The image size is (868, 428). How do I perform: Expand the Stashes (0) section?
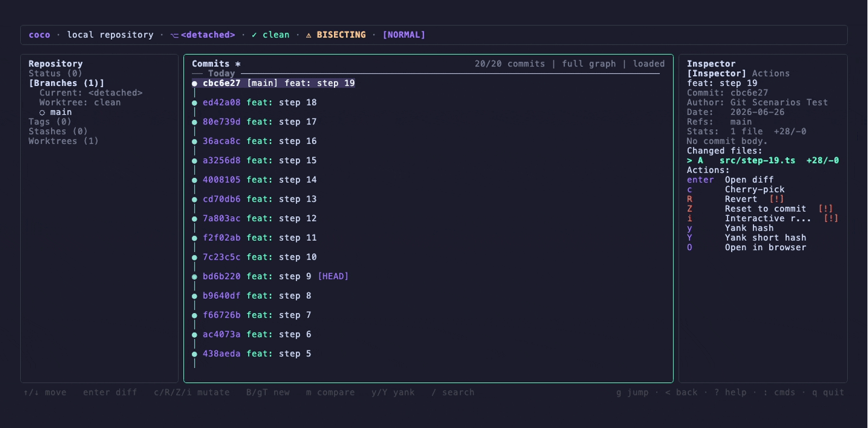58,132
